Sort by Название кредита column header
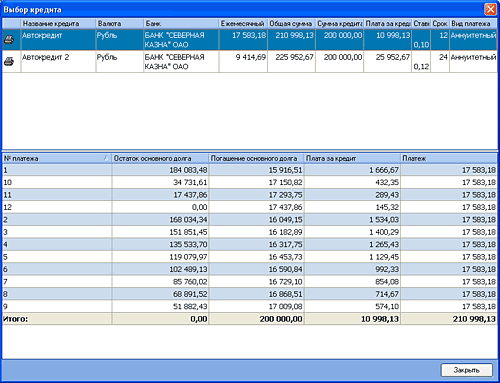Viewport: 500px width, 383px height. click(x=59, y=24)
